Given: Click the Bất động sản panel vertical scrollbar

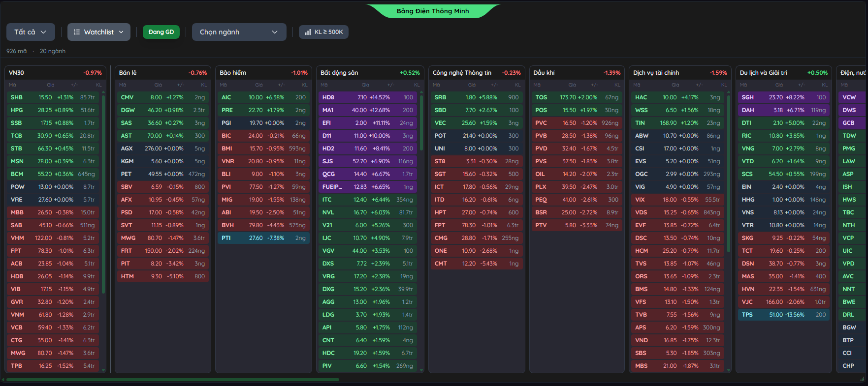Looking at the screenshot, I should coord(421,123).
